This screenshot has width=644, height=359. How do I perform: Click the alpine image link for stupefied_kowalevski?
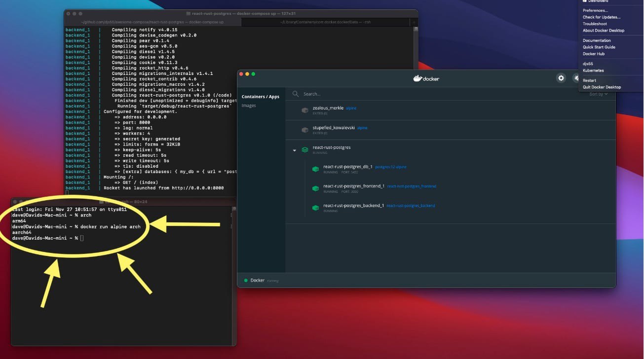(362, 128)
